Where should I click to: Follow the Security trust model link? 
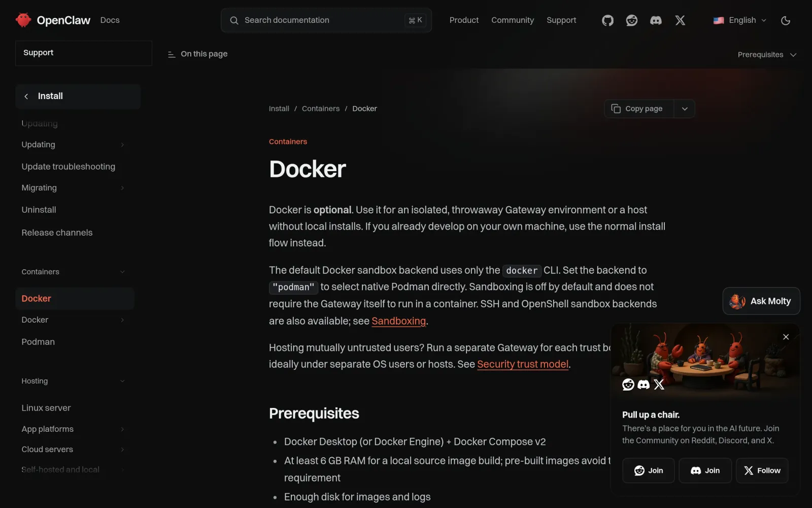[x=523, y=364]
